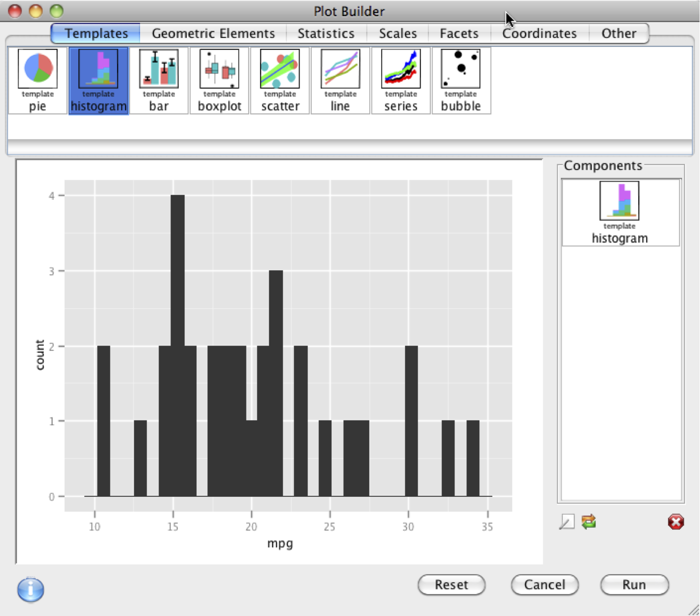The width and height of the screenshot is (700, 616).
Task: Open the Other tab
Action: (x=619, y=33)
